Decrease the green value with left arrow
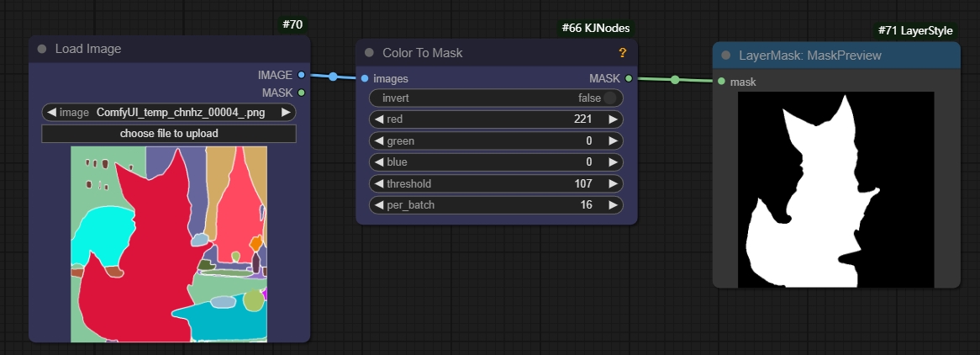 pos(378,141)
